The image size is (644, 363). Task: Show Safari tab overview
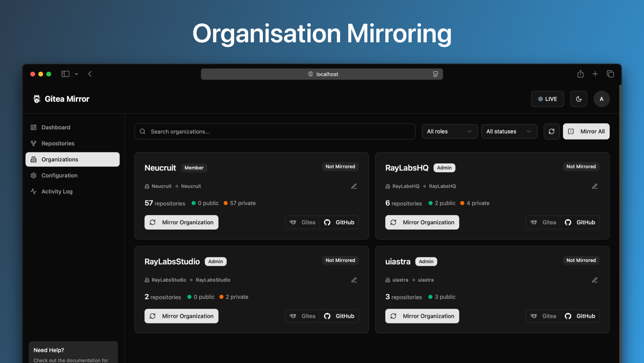(610, 74)
